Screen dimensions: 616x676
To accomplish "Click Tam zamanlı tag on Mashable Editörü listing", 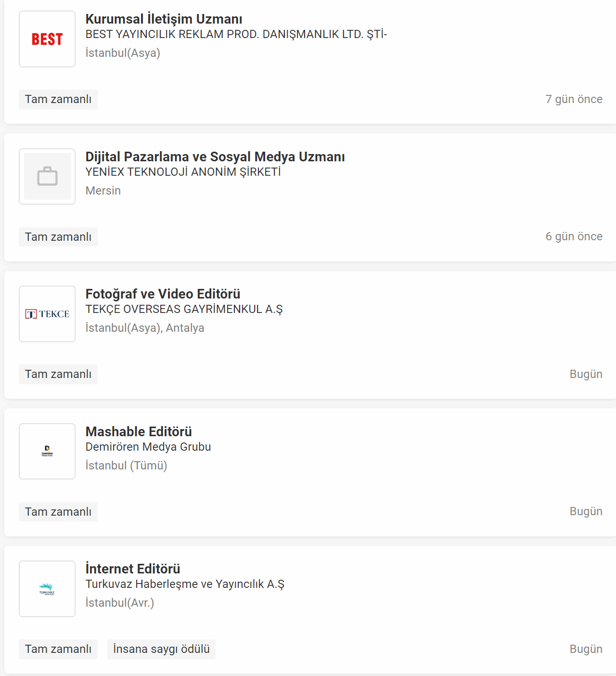I will click(x=58, y=512).
